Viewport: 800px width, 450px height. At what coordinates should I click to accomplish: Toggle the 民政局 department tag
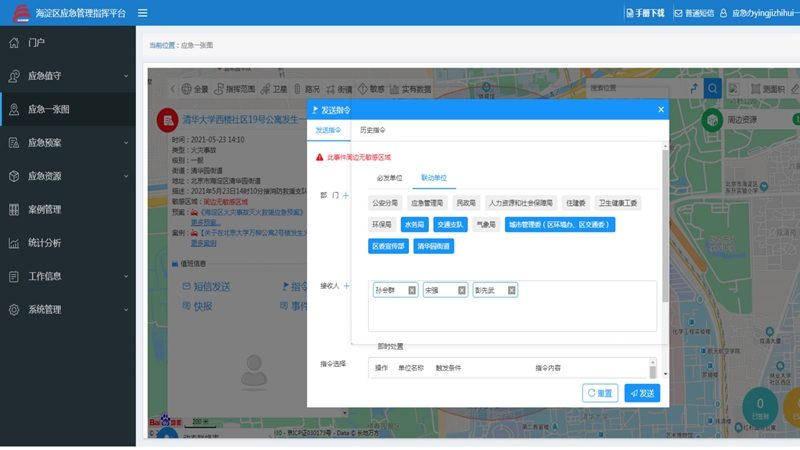click(x=466, y=203)
